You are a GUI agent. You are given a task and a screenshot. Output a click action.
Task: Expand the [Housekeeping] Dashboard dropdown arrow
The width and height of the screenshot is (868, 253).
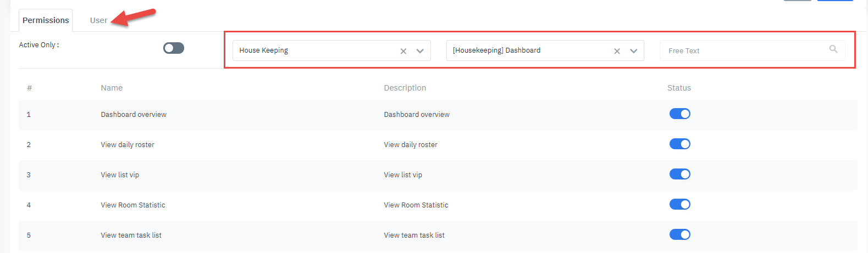633,51
